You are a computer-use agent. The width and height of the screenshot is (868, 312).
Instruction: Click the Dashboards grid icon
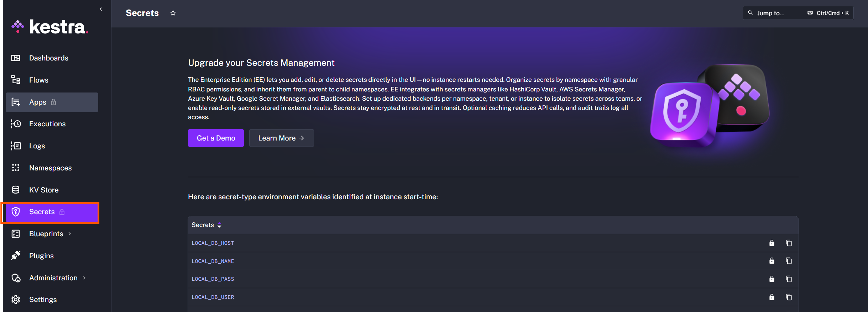16,58
